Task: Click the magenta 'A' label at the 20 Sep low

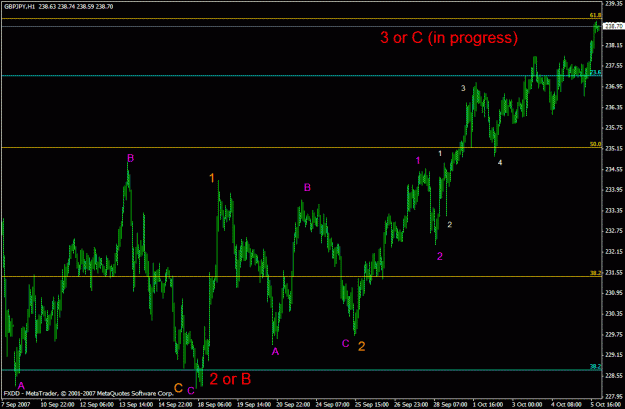Action: 275,351
